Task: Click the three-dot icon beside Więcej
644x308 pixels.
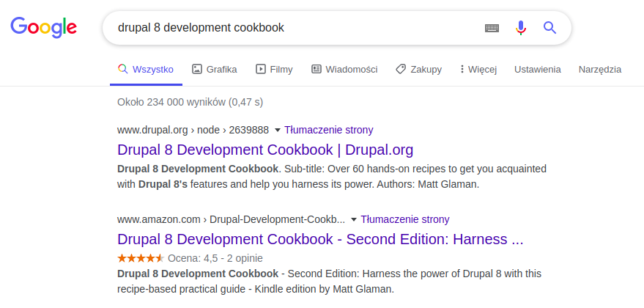Action: tap(462, 69)
